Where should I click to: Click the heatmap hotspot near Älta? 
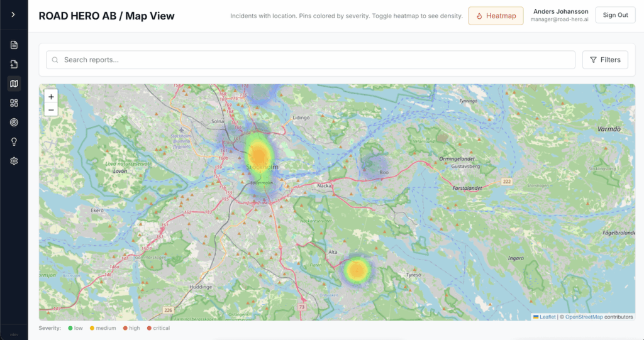click(x=357, y=270)
